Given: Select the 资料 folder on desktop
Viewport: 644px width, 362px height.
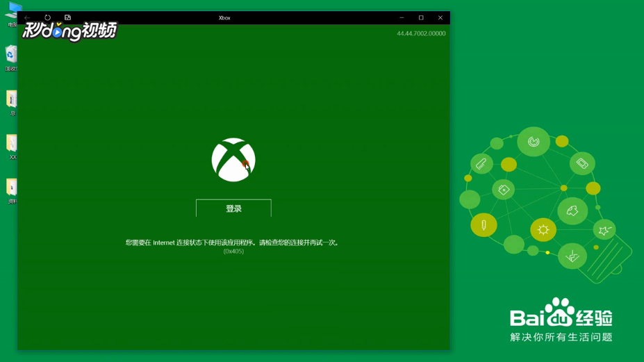Looking at the screenshot, I should [x=12, y=191].
